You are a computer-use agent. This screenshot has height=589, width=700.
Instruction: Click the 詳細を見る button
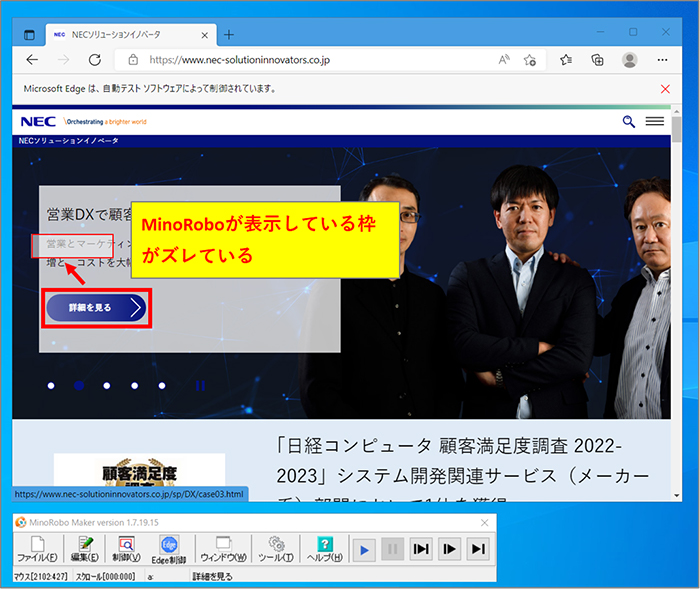click(96, 308)
